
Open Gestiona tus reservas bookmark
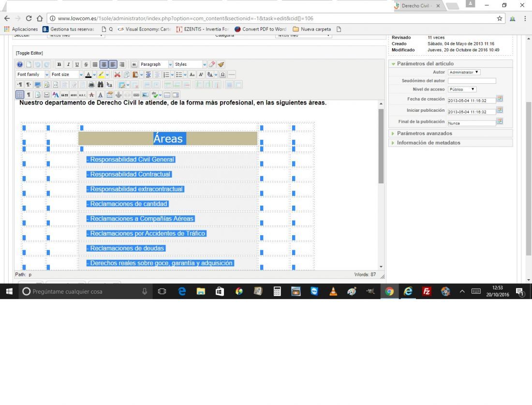(69, 29)
